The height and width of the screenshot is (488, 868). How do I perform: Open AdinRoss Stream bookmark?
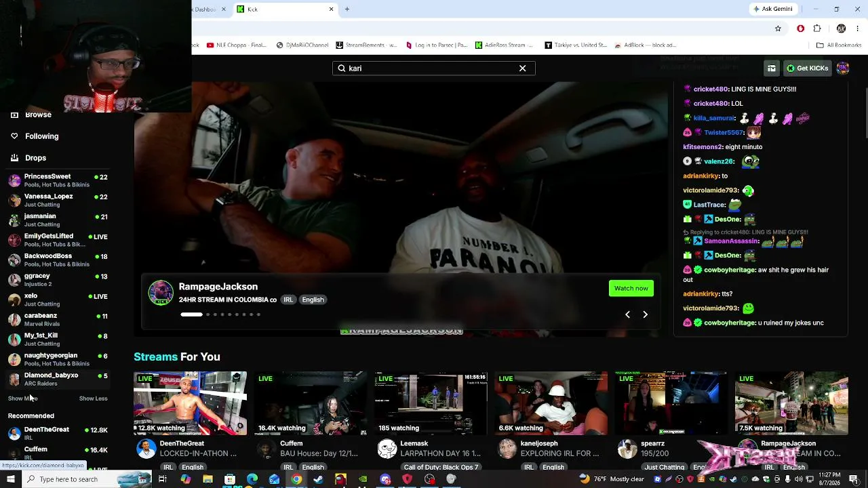tap(505, 45)
